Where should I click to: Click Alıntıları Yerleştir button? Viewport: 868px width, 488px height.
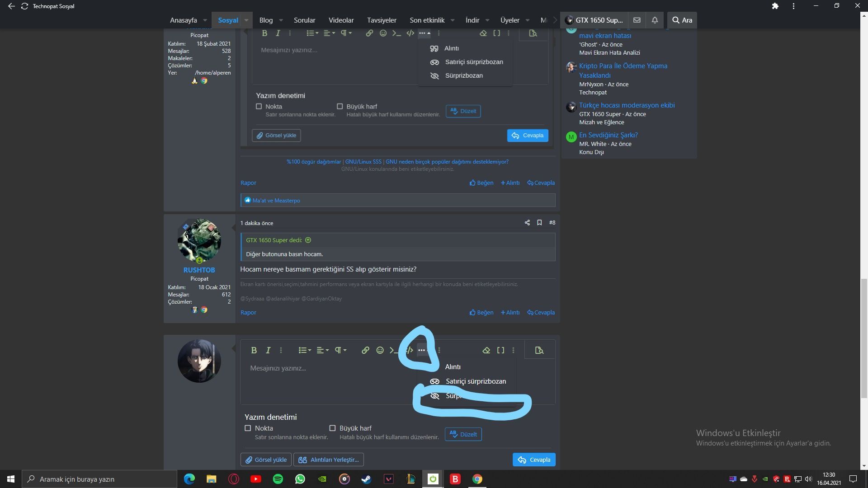coord(329,460)
